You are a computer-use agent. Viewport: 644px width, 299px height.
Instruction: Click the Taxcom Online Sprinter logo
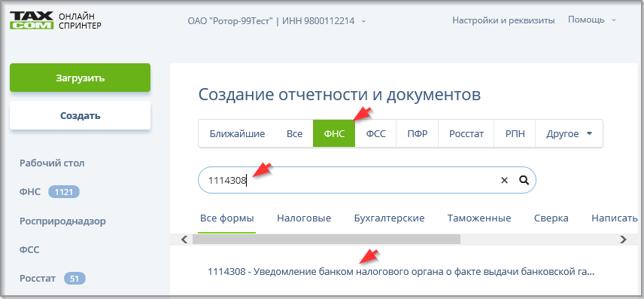[56, 20]
